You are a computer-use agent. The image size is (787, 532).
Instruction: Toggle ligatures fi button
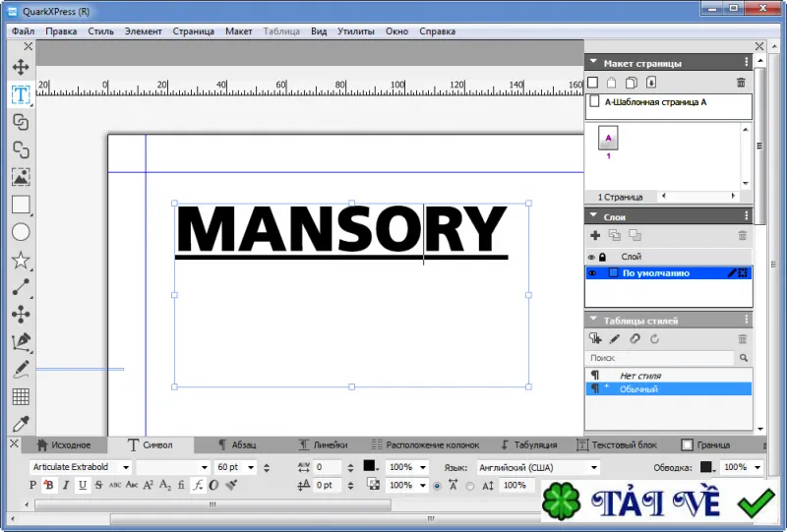[x=181, y=485]
